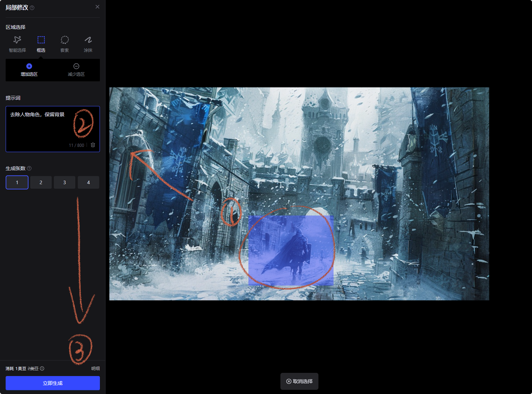Set generation count to 2
This screenshot has width=532, height=394.
[41, 182]
